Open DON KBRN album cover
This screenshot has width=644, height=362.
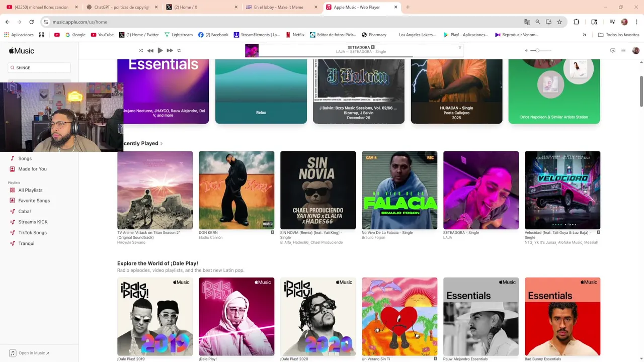coord(236,190)
